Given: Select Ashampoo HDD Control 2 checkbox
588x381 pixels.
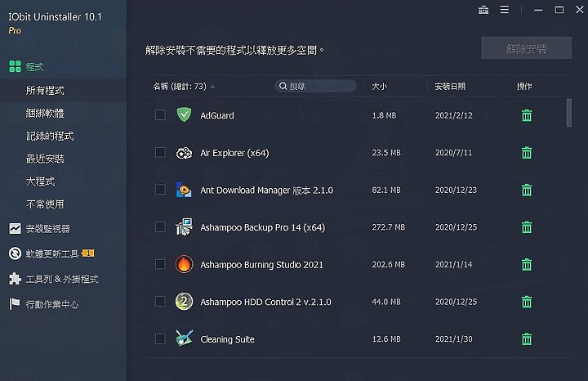Looking at the screenshot, I should pos(160,302).
